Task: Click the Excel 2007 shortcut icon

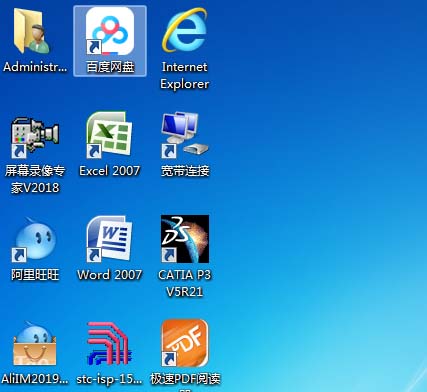Action: point(109,134)
